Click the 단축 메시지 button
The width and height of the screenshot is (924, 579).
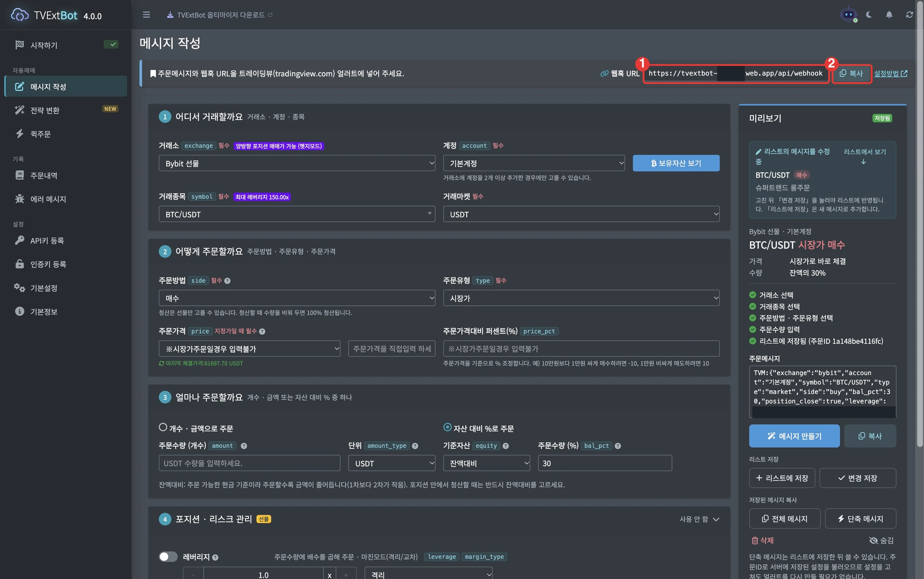[x=860, y=519]
